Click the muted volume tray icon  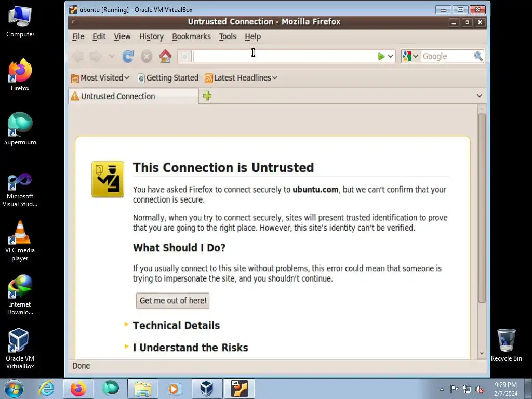(480, 389)
